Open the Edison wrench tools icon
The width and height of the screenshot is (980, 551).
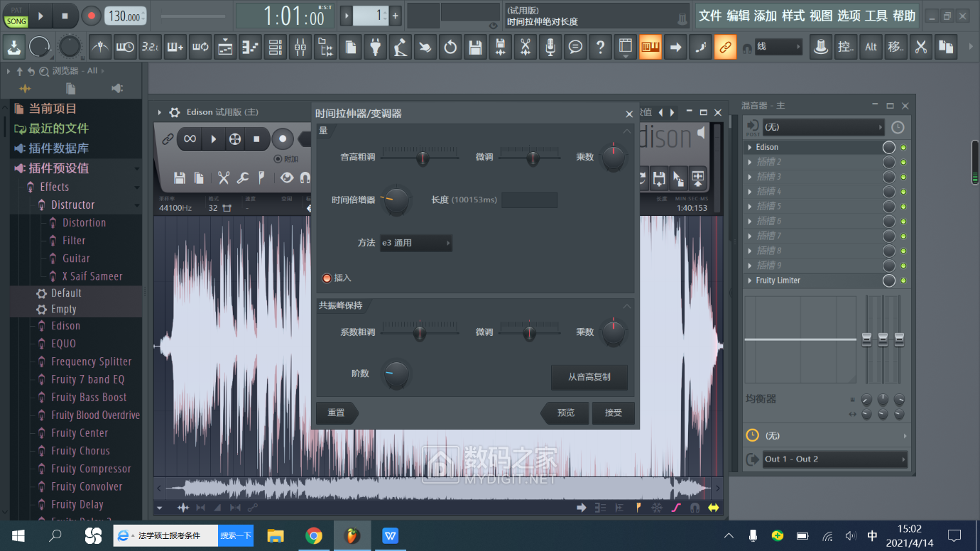pyautogui.click(x=242, y=178)
